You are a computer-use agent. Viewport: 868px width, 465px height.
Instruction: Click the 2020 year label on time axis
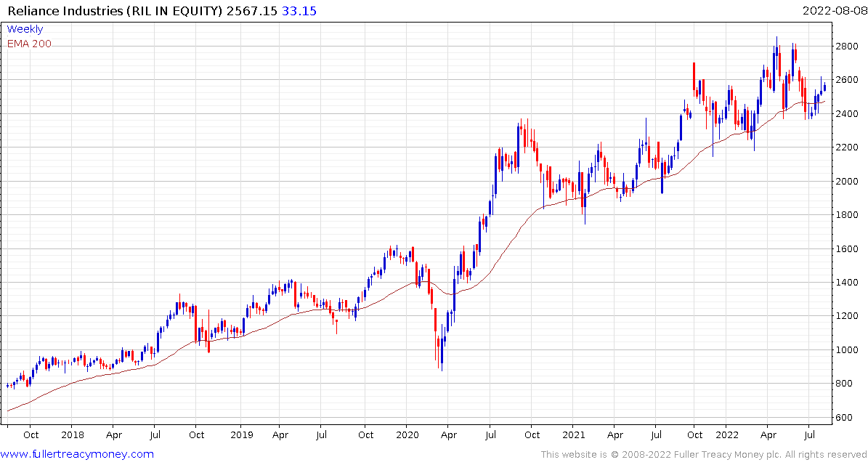click(x=406, y=435)
